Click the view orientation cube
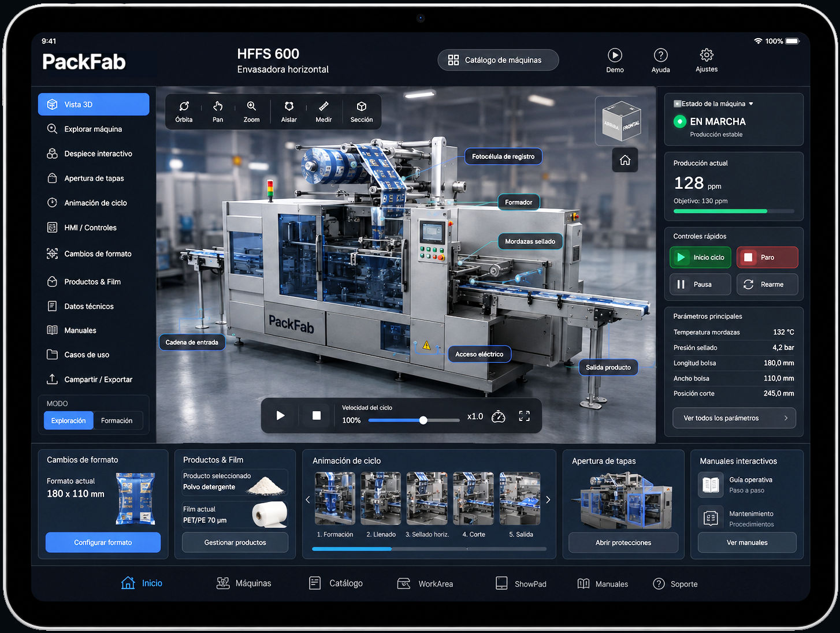The image size is (840, 633). point(621,121)
